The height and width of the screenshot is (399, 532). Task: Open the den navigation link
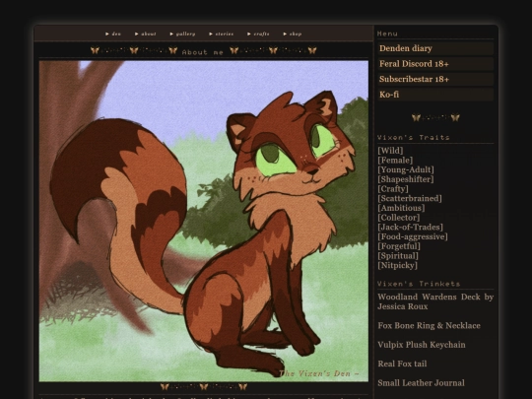point(113,33)
